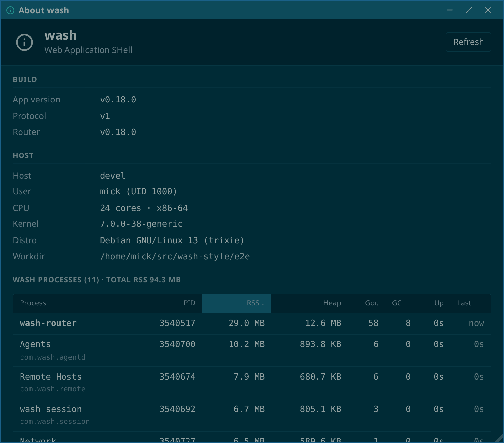The image size is (504, 443).
Task: Maximize the About wash window
Action: [x=469, y=10]
